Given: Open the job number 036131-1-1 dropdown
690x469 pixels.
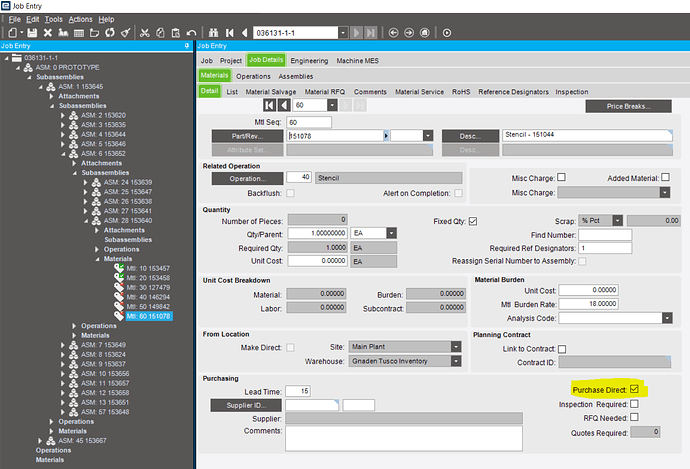Looking at the screenshot, I should [343, 33].
